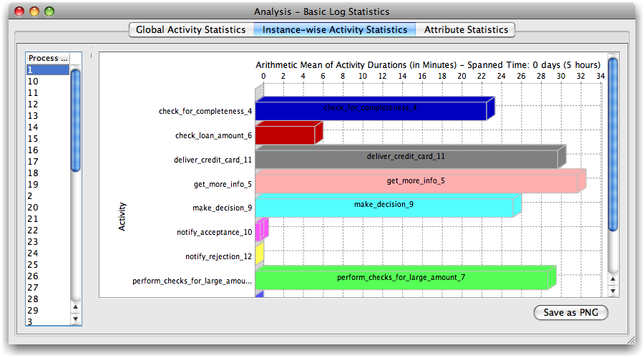Click the red check_loan_amount_6 bar
644x358 pixels.
click(x=285, y=135)
